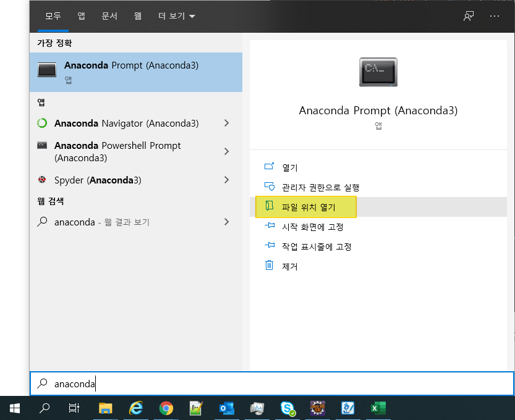Choose 작업 표시줄에 고정

click(378, 246)
